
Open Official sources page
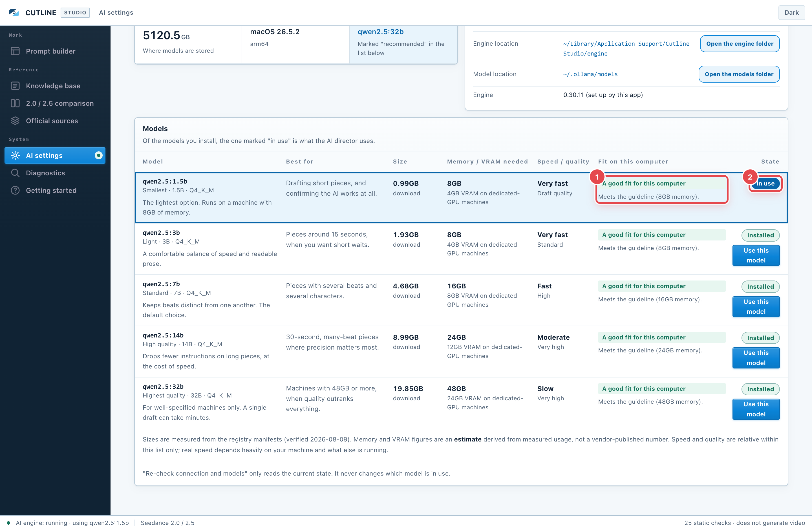[x=55, y=121]
